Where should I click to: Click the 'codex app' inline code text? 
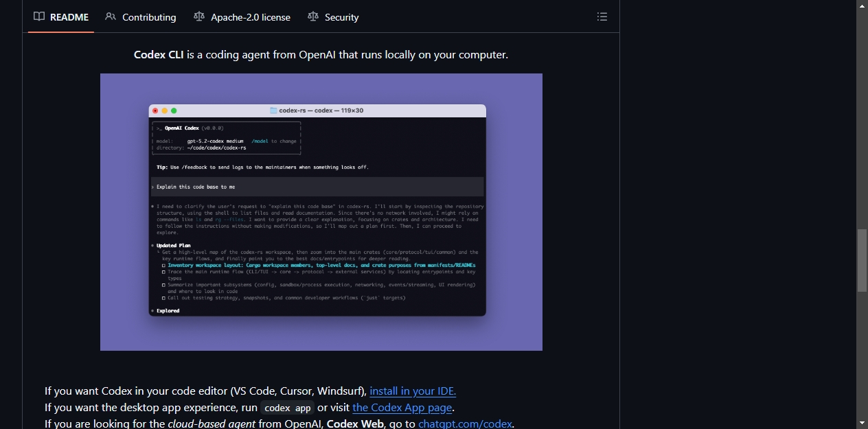click(x=288, y=408)
